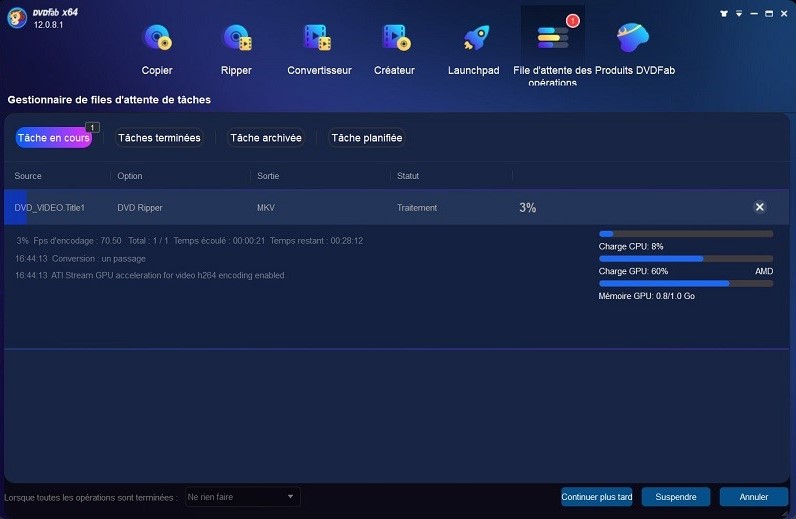796x519 pixels.
Task: Click the version number 12.0.8.1
Action: pos(48,24)
